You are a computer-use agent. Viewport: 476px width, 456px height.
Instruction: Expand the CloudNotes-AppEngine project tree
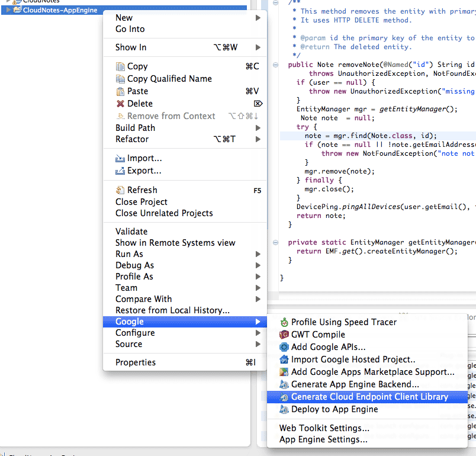pyautogui.click(x=8, y=10)
